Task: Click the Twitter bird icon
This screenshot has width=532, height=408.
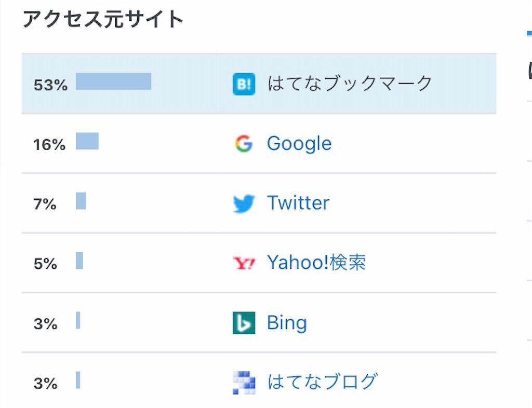Action: pyautogui.click(x=244, y=203)
